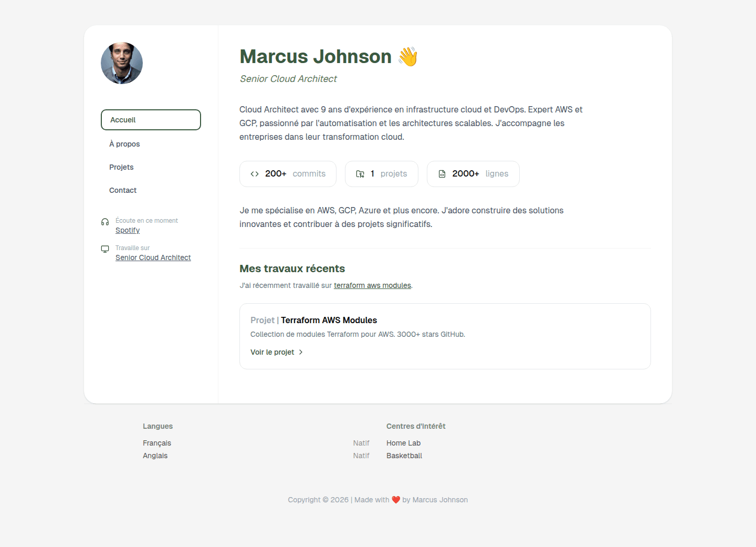This screenshot has width=756, height=547.
Task: Open the terraform aws modules link
Action: tap(372, 285)
